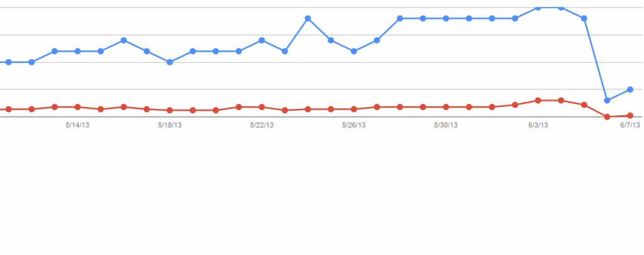This screenshot has width=644, height=255.
Task: Select the last red point on 6/7/13
Action: point(630,116)
